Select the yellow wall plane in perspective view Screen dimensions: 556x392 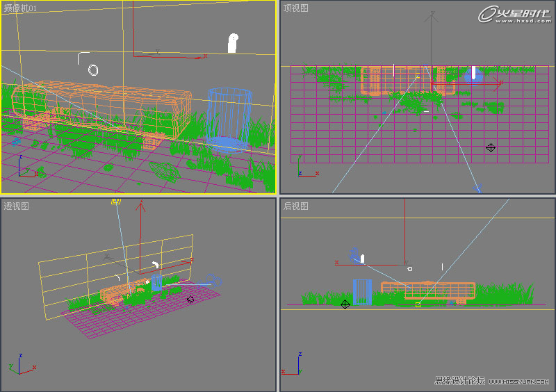point(116,277)
